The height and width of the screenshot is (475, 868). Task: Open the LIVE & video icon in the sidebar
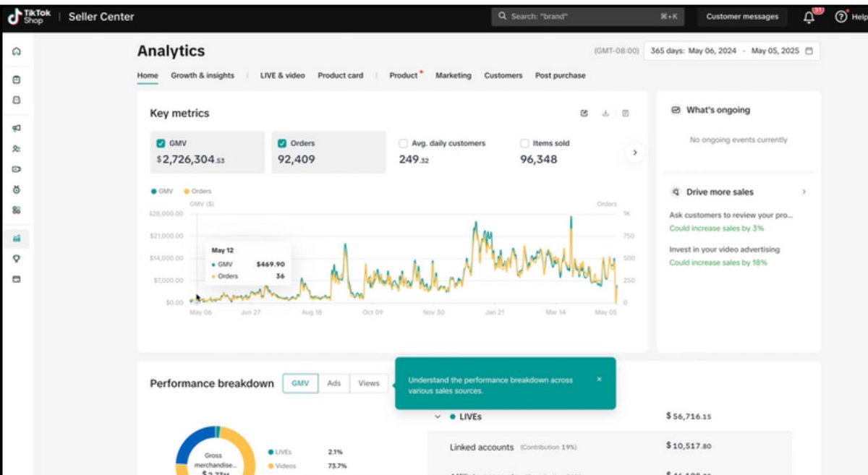tap(17, 169)
